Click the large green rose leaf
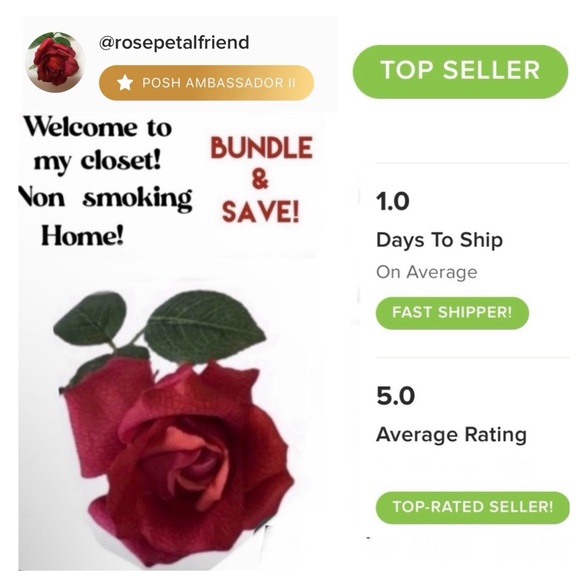580x580 pixels. [x=205, y=326]
